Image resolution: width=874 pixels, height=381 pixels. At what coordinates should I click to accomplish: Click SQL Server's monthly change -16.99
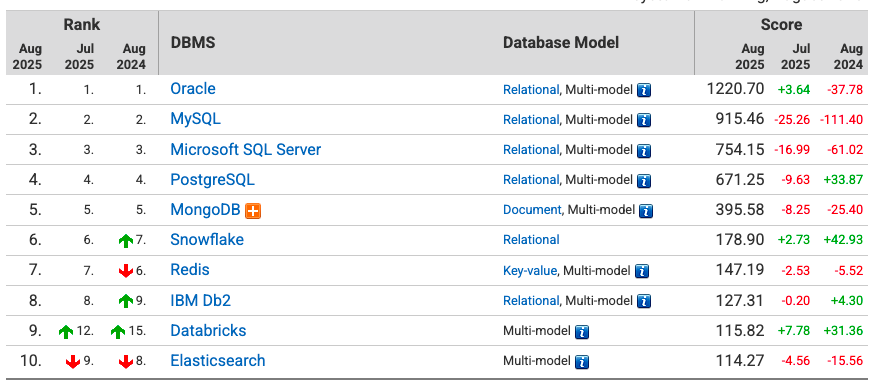[x=792, y=150]
